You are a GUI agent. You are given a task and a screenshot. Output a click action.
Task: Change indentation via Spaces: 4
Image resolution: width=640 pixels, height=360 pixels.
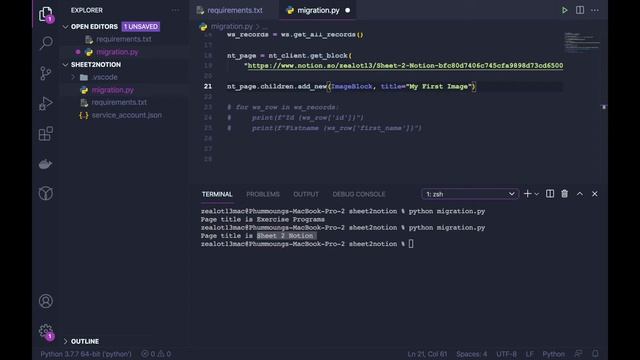click(x=471, y=354)
